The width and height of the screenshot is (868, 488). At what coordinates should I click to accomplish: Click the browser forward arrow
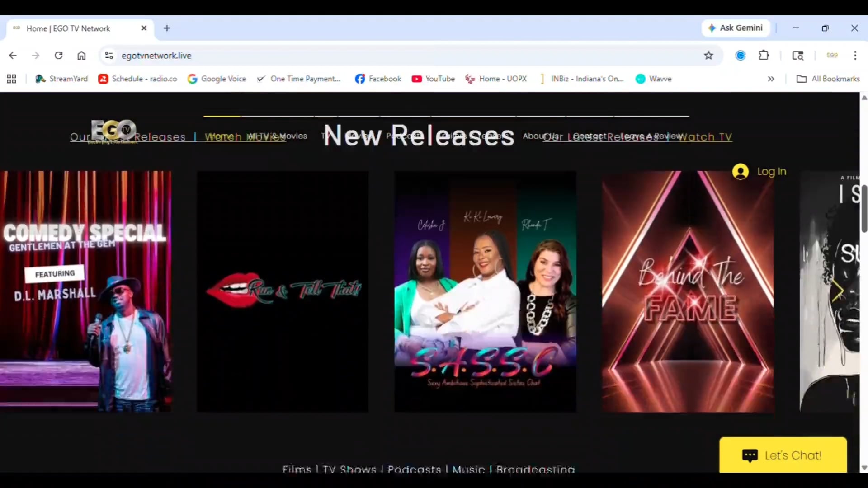click(x=35, y=55)
